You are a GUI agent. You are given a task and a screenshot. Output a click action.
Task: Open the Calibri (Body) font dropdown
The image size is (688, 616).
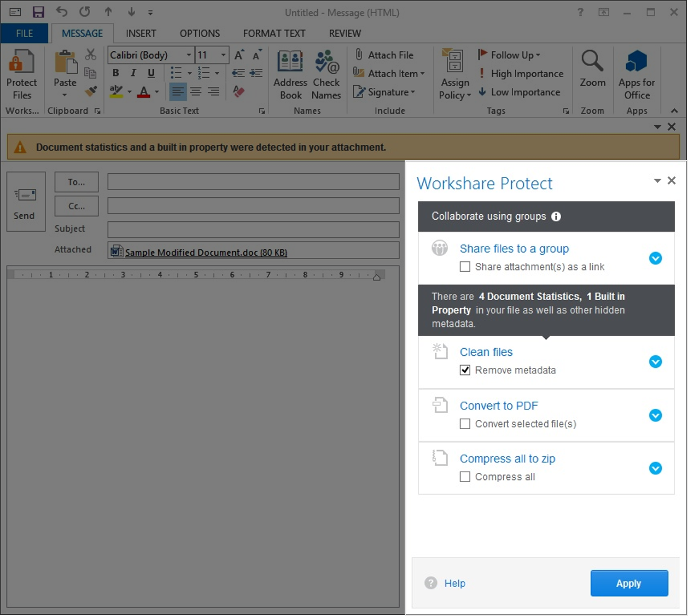coord(189,55)
